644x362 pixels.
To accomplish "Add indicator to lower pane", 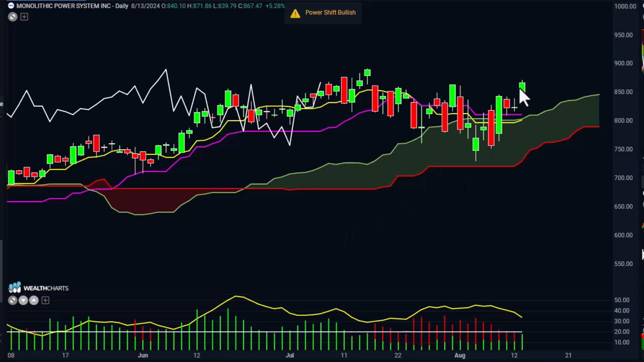I will tap(45, 300).
